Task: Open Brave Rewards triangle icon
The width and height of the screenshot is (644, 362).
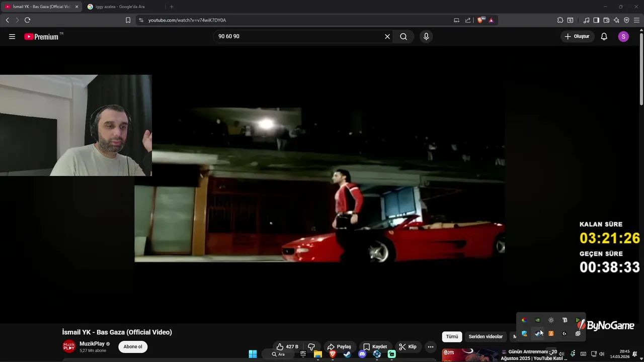Action: (491, 20)
